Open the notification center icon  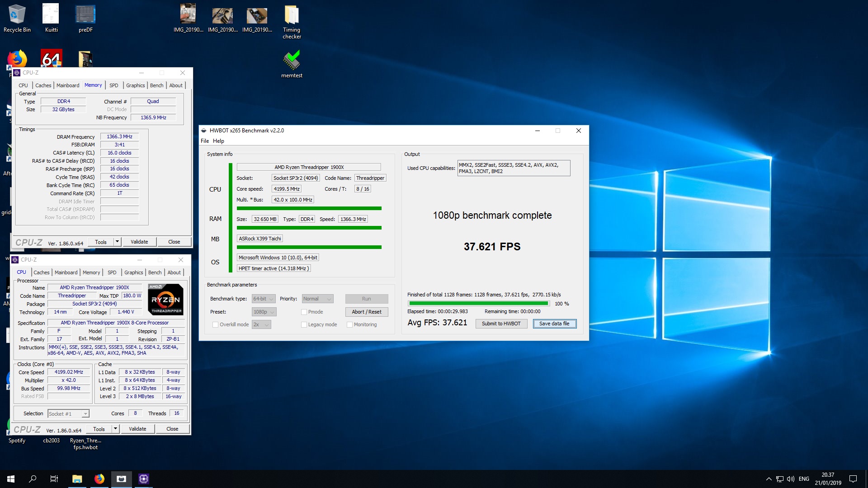[853, 479]
